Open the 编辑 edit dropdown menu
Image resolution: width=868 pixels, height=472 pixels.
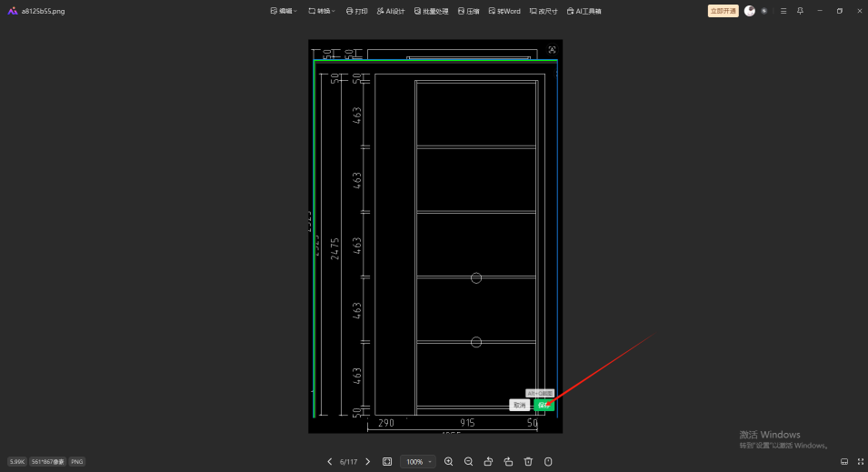tap(284, 11)
